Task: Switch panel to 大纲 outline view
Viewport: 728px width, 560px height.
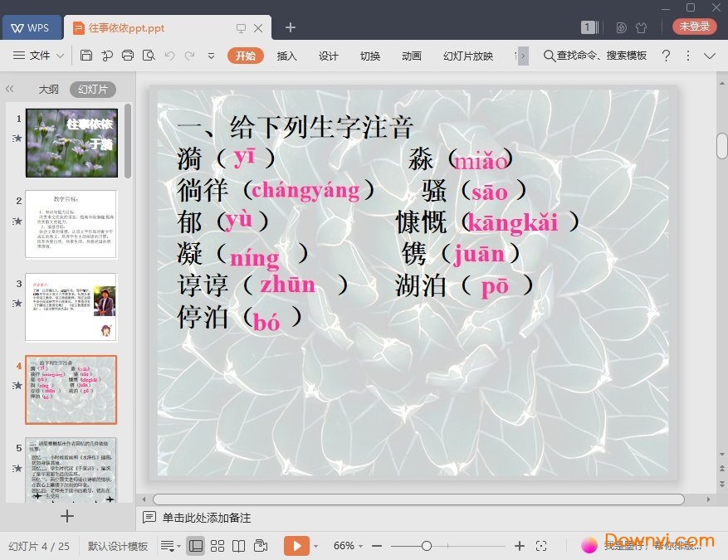Action: click(48, 90)
